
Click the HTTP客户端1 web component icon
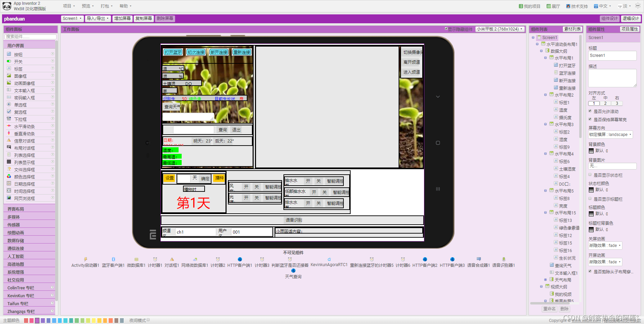point(240,259)
